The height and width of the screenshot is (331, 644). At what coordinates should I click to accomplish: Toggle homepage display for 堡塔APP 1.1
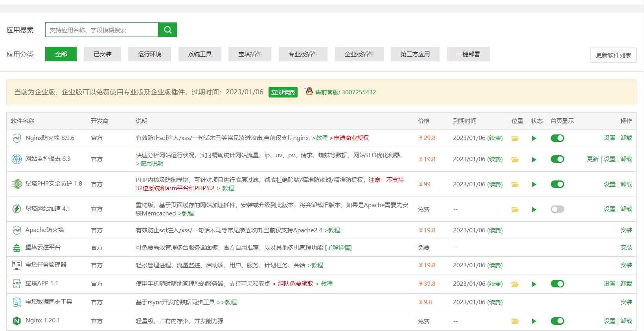point(557,284)
